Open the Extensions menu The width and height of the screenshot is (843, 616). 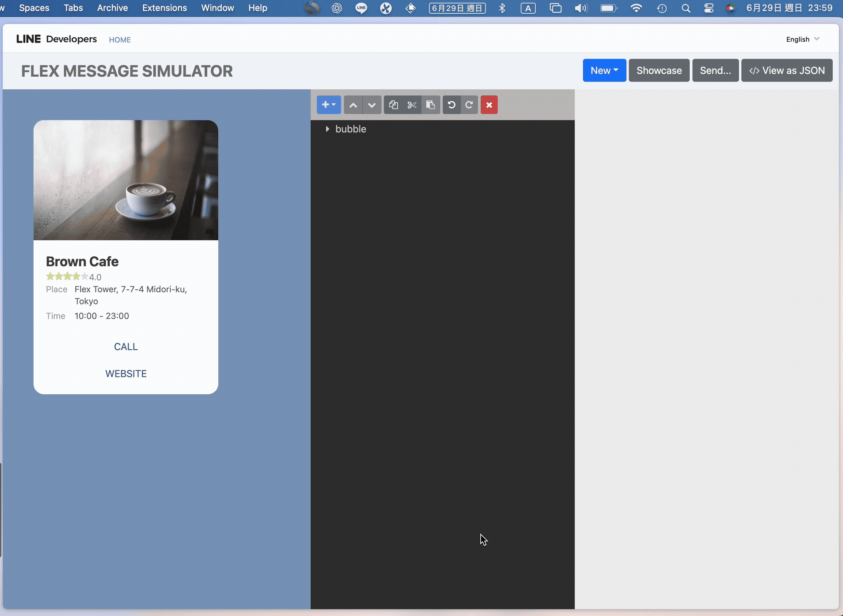pyautogui.click(x=164, y=8)
